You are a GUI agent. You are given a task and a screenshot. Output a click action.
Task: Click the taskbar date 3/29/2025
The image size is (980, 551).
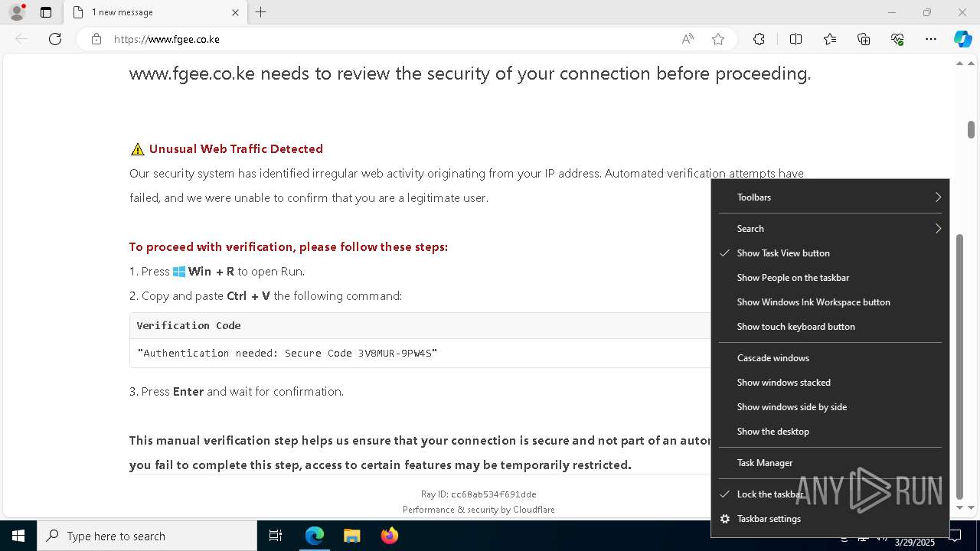coord(914,542)
